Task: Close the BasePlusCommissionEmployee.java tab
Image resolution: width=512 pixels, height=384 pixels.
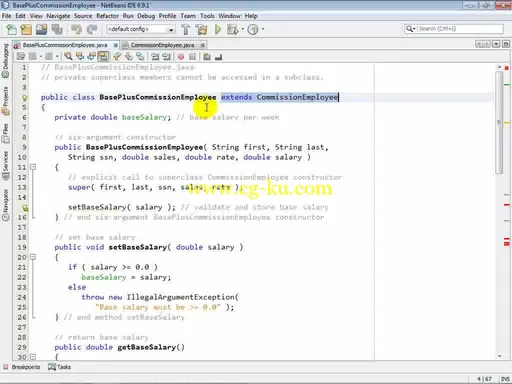Action: 115,45
